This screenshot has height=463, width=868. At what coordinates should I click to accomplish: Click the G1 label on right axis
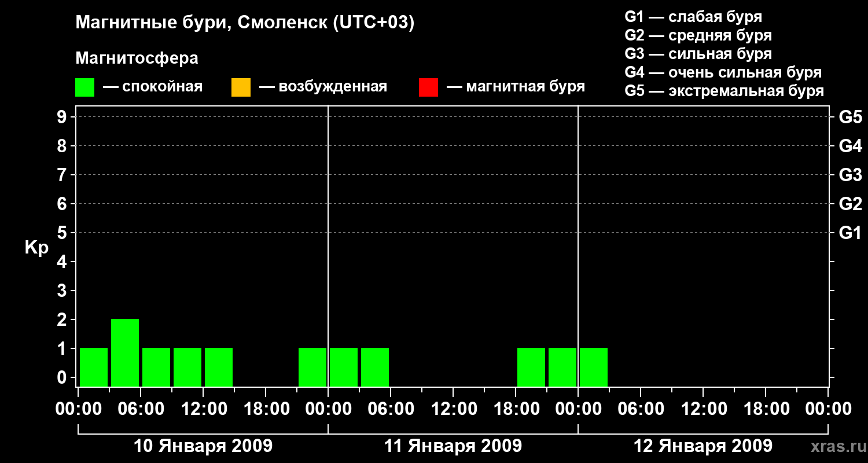(851, 233)
